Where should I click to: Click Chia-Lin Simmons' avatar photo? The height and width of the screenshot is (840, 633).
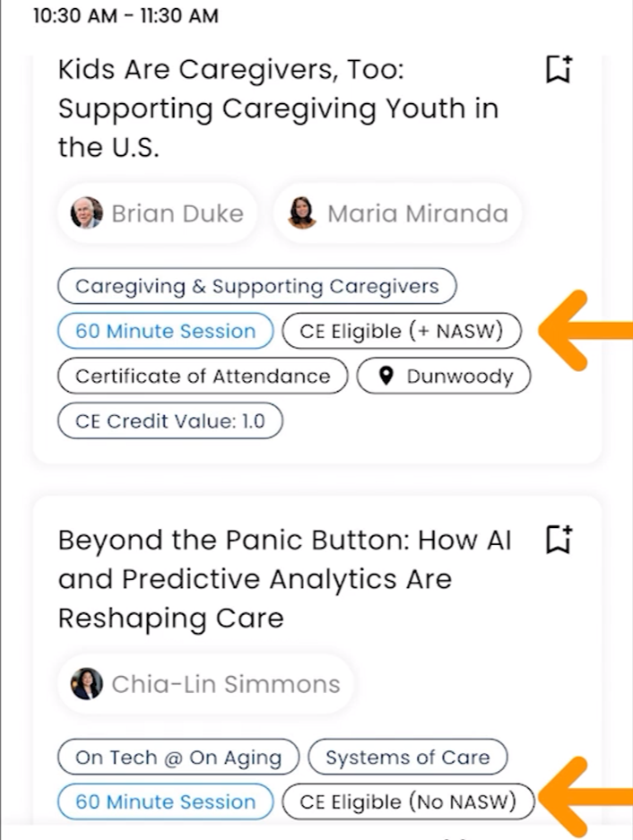click(x=87, y=684)
